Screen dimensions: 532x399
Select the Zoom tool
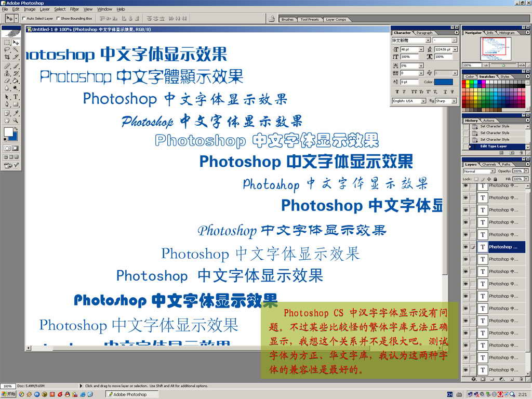pyautogui.click(x=16, y=121)
